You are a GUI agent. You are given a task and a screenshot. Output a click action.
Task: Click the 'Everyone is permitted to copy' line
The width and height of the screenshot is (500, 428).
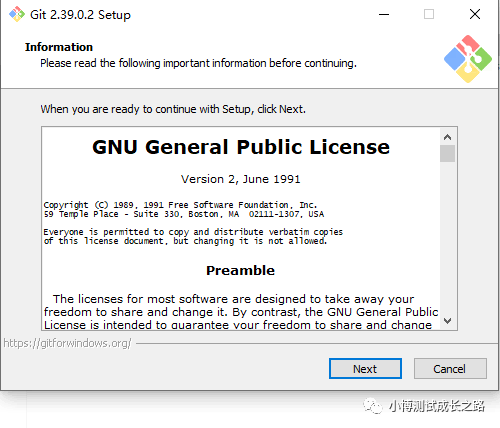pos(193,232)
